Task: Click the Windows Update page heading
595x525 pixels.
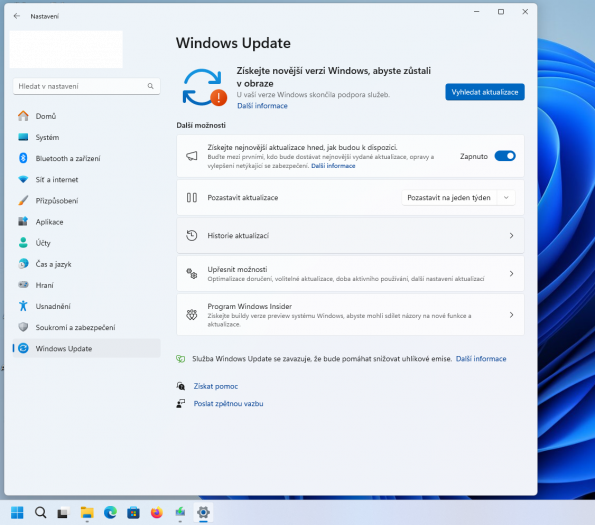Action: click(x=233, y=43)
